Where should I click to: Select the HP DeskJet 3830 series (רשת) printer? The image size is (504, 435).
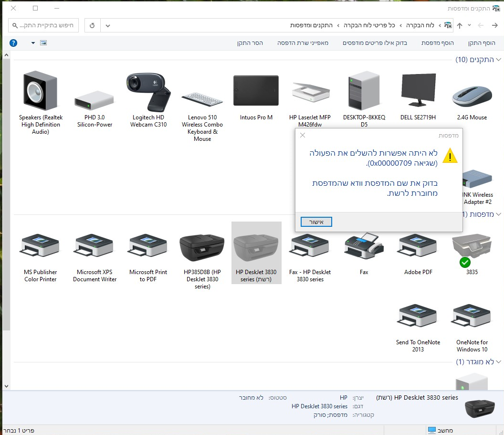tap(256, 253)
